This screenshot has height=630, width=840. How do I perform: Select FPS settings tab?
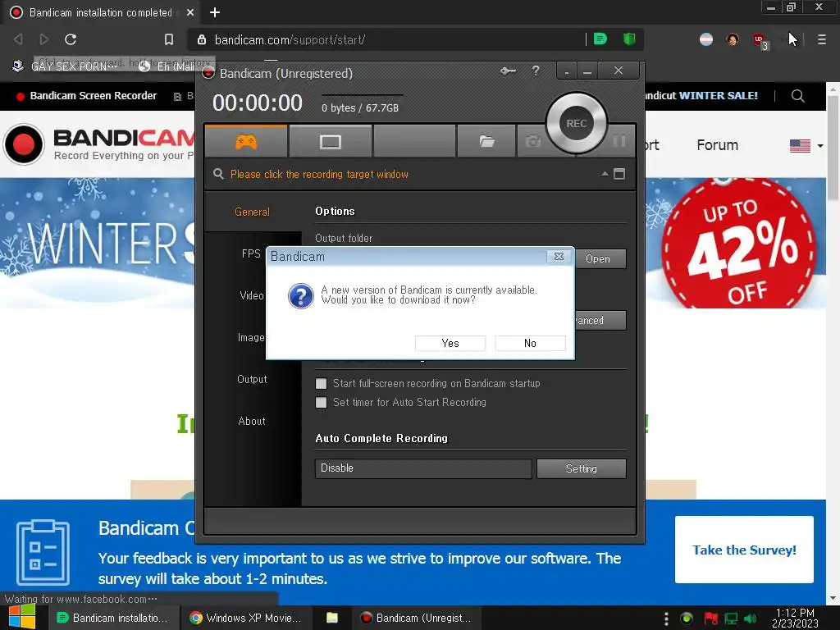point(251,253)
